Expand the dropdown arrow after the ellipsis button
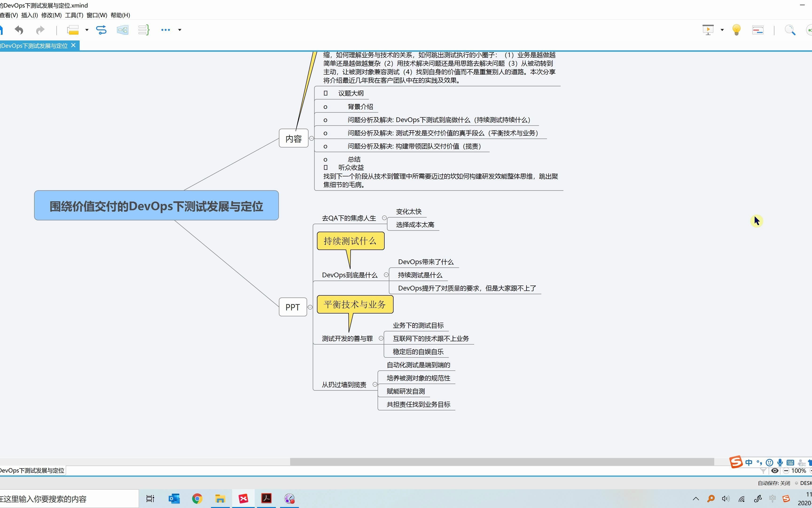Image resolution: width=812 pixels, height=508 pixels. [180, 30]
